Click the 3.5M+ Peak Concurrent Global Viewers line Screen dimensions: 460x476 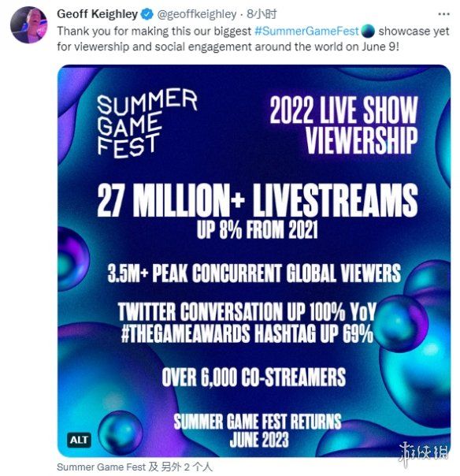(254, 273)
